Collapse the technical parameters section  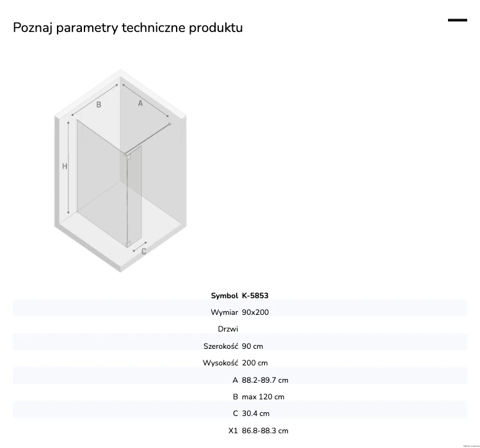(458, 20)
